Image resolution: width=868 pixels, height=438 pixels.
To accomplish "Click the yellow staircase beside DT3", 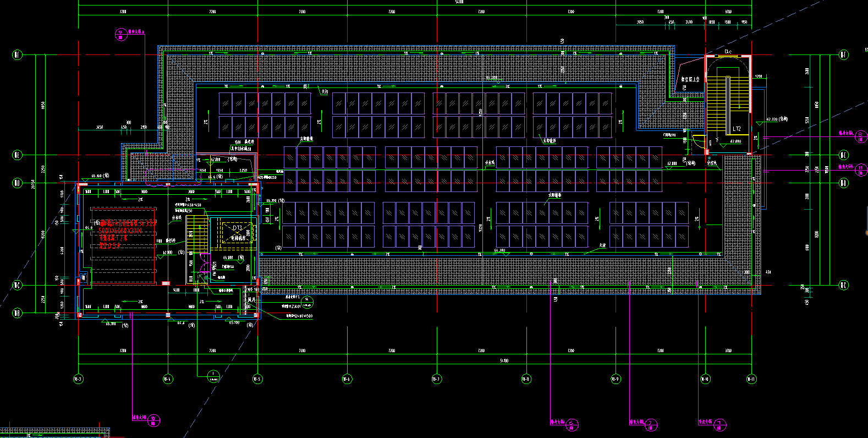I will (197, 235).
